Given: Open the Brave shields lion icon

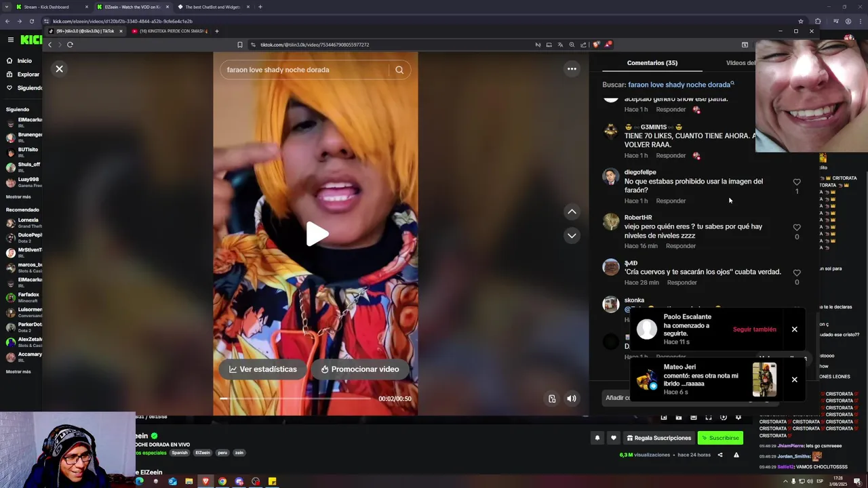Looking at the screenshot, I should (x=595, y=45).
